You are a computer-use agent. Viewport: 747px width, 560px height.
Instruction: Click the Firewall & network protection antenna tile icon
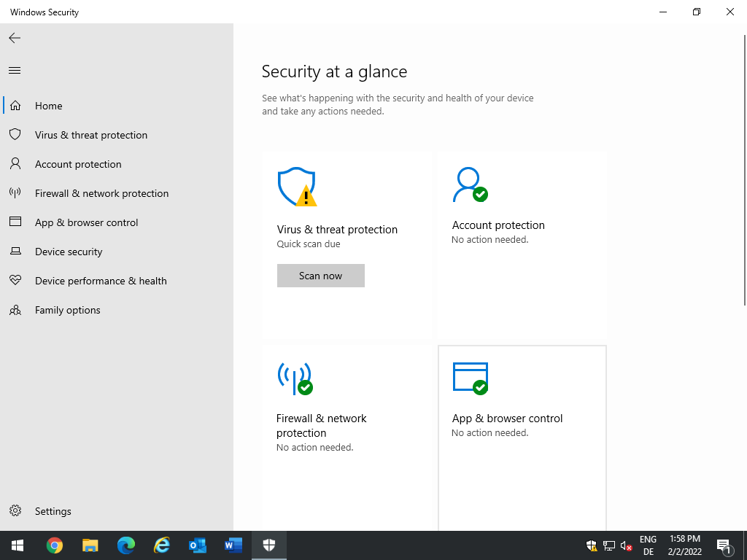295,378
